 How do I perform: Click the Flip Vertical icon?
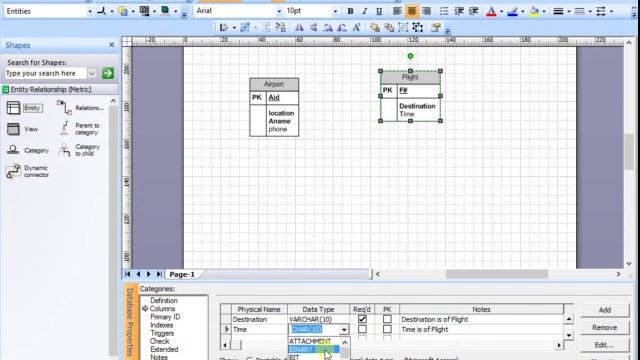point(313,27)
